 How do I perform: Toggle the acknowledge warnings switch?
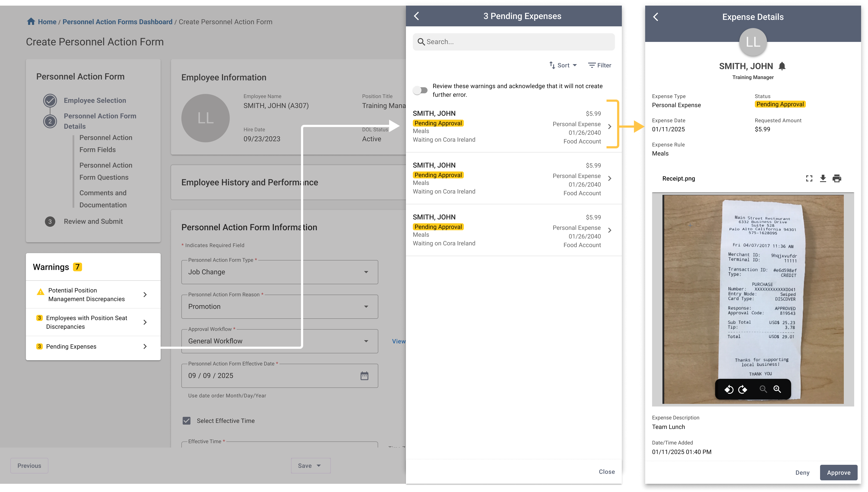(x=420, y=90)
